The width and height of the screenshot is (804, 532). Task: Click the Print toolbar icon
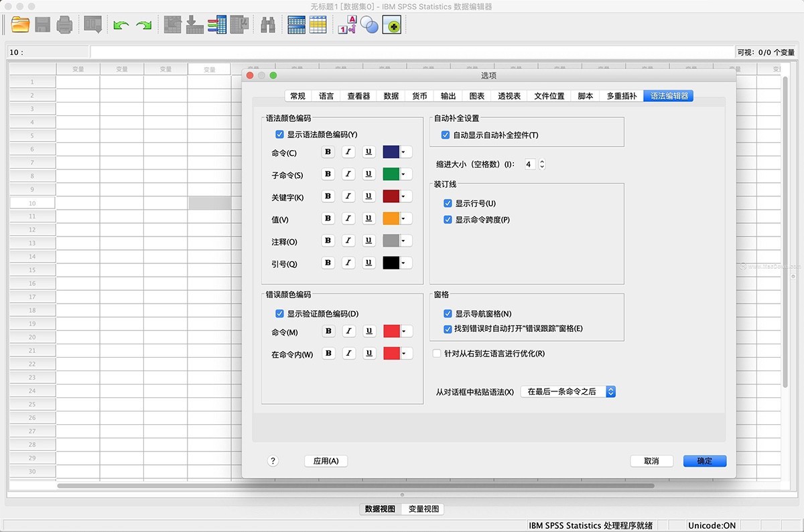[x=65, y=24]
